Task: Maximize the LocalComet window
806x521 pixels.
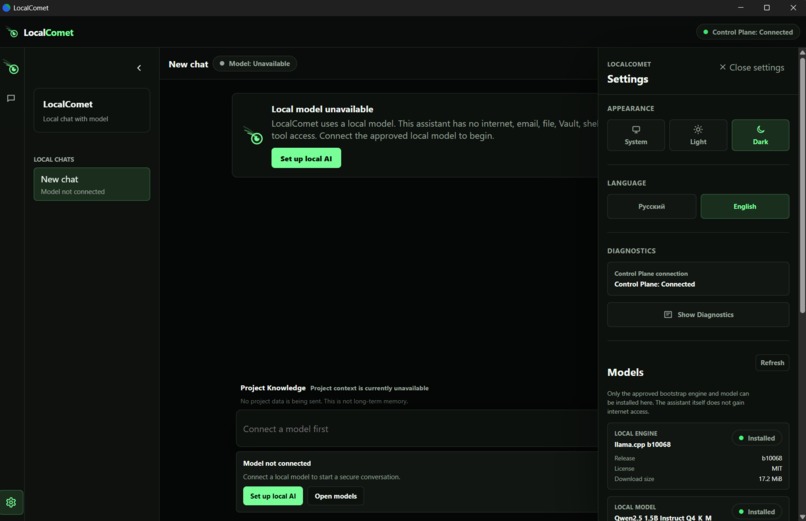Action: point(766,8)
